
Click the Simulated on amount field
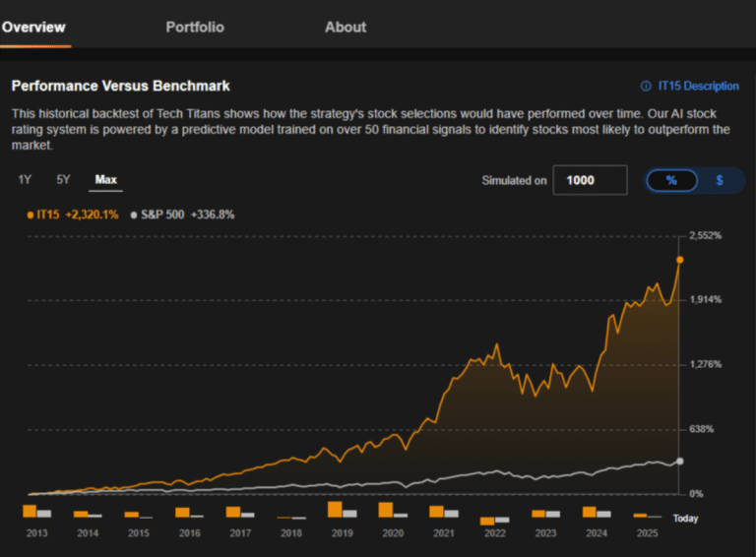[x=590, y=180]
